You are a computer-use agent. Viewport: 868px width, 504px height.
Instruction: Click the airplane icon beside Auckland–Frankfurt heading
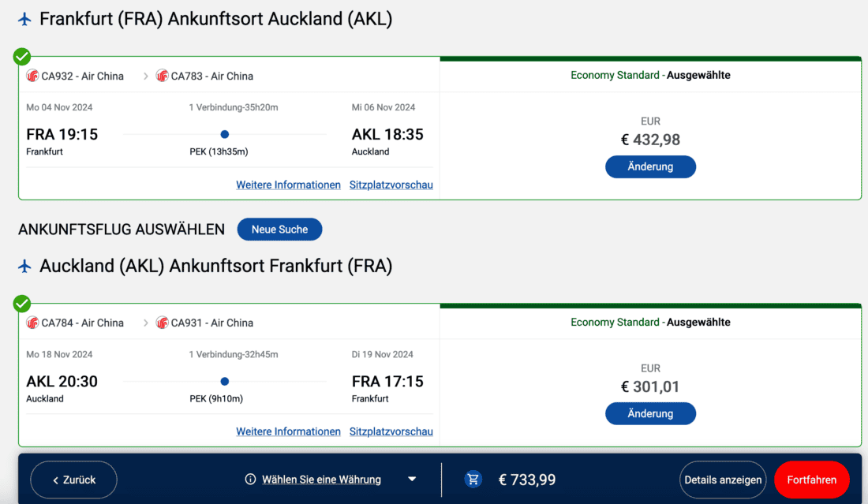pos(24,266)
